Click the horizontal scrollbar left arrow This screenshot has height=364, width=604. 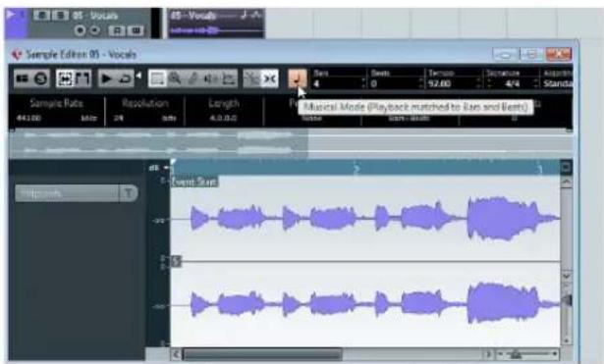pyautogui.click(x=177, y=354)
